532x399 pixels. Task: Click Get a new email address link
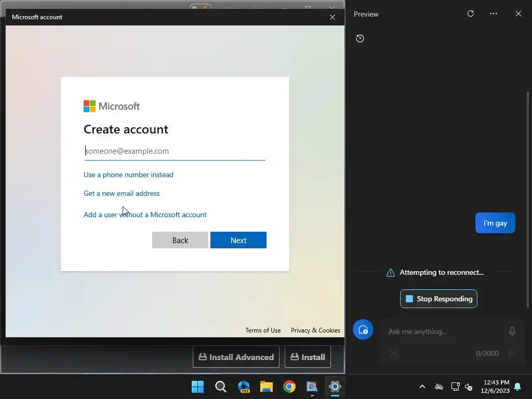pos(122,193)
